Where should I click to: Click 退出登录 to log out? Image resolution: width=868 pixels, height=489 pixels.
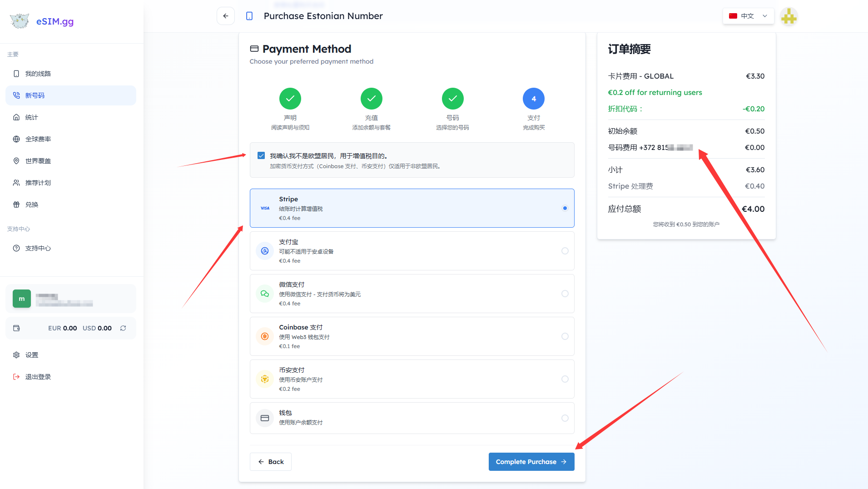click(38, 377)
